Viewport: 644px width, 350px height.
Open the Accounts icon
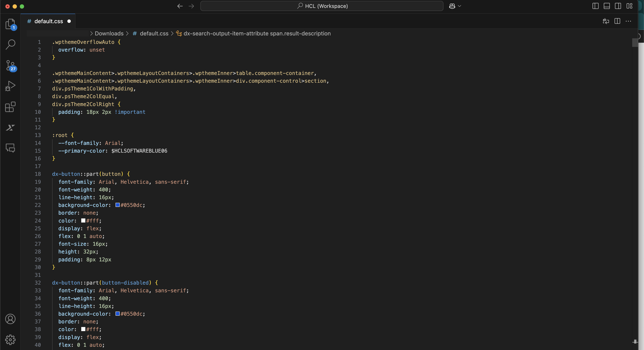pyautogui.click(x=10, y=319)
